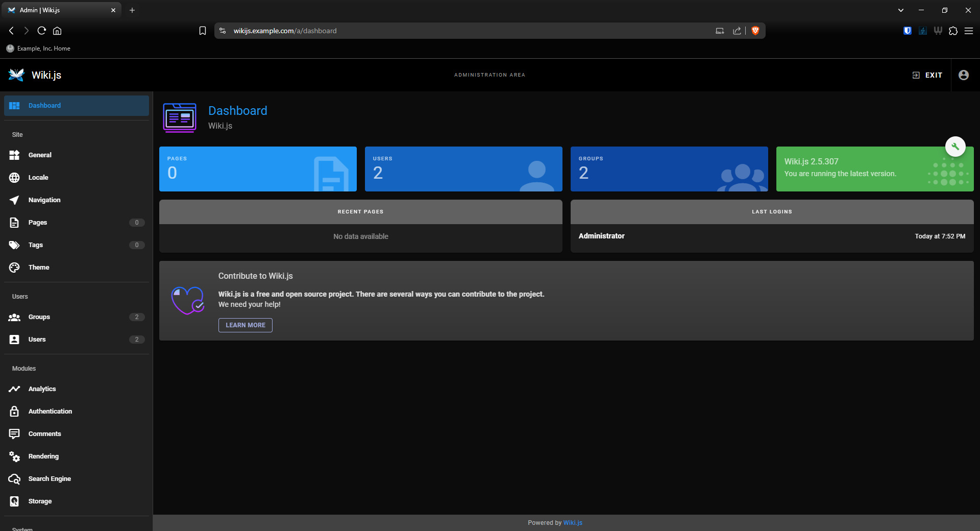Click the LEARN MORE button
The image size is (980, 531).
(x=246, y=325)
